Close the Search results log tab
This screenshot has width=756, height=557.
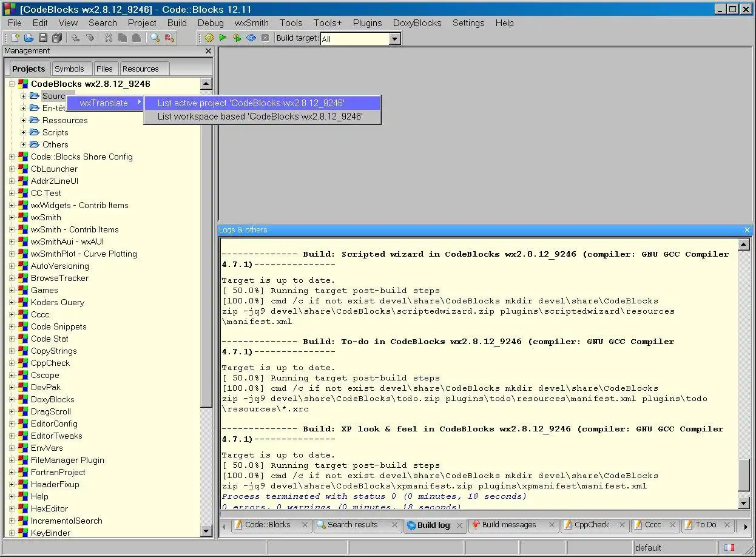point(394,525)
